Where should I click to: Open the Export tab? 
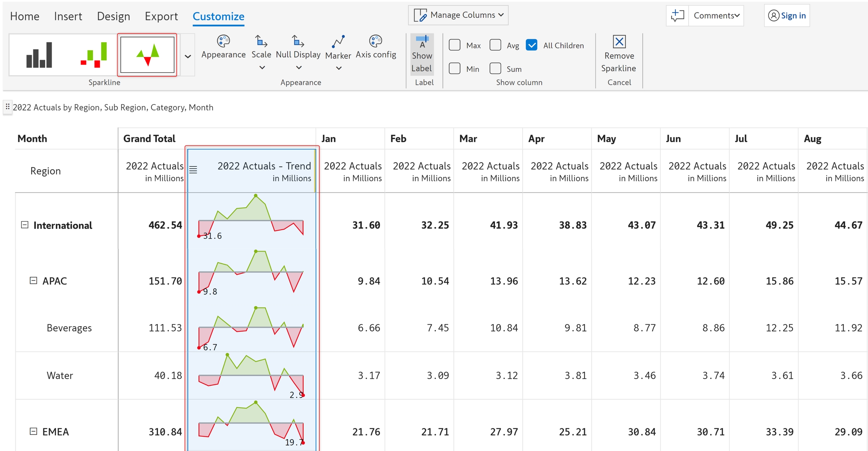(161, 16)
